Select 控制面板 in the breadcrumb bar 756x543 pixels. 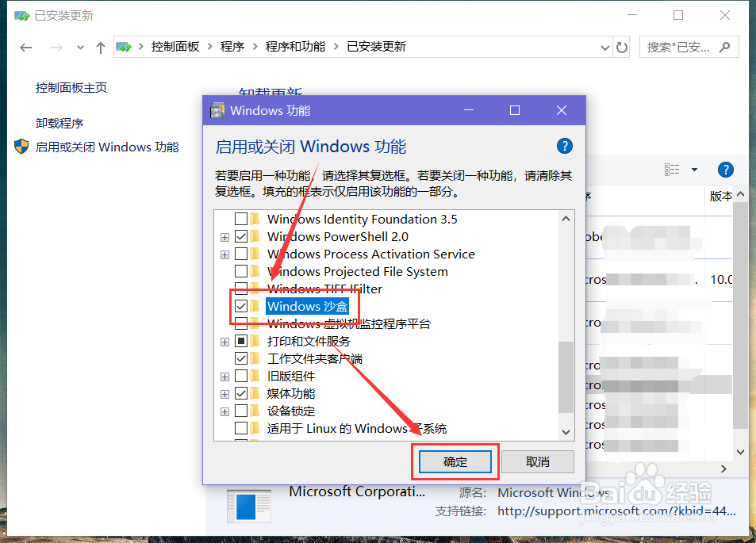[175, 47]
